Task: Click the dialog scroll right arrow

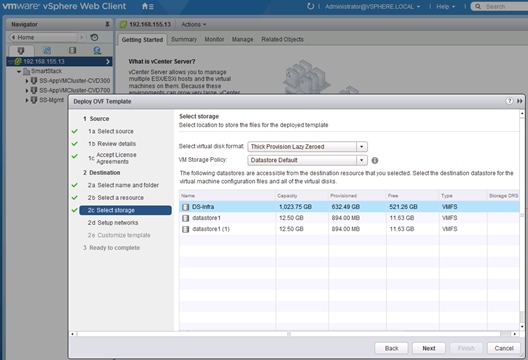Action: coord(515,334)
